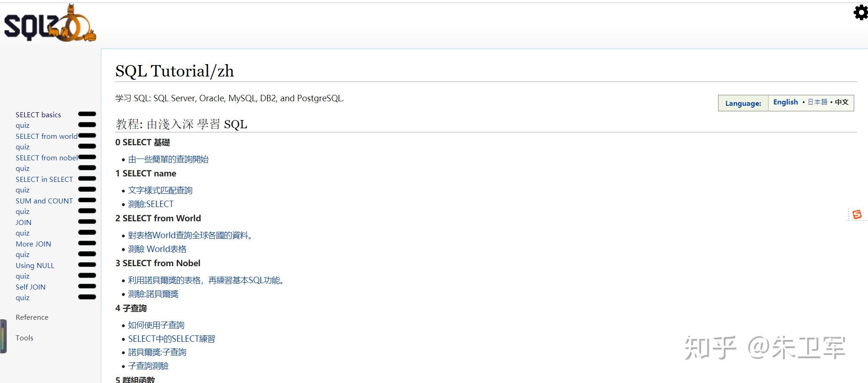Open the 測驗 World表格 quiz link

point(157,249)
